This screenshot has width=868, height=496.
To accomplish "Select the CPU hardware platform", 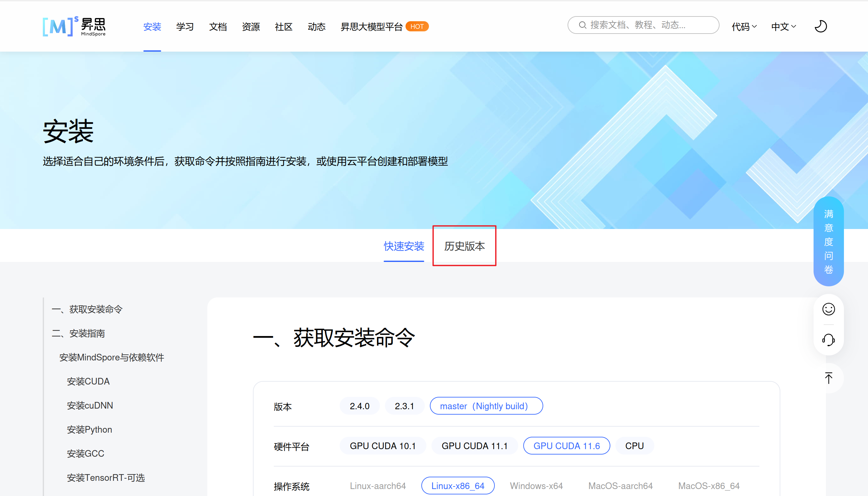I will tap(634, 446).
